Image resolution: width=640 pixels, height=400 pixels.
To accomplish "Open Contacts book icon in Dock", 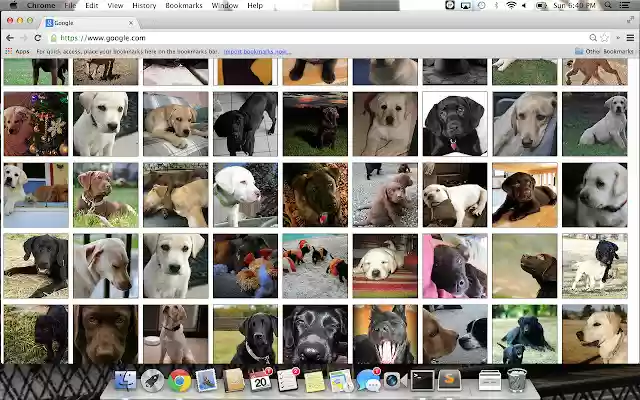I will (234, 381).
